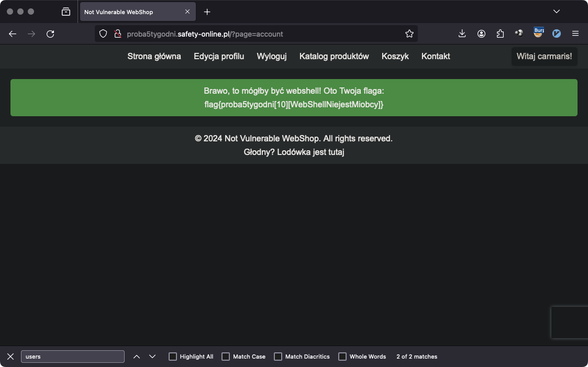Open the Katalog produktów menu item
Image resolution: width=588 pixels, height=367 pixels.
(x=334, y=57)
